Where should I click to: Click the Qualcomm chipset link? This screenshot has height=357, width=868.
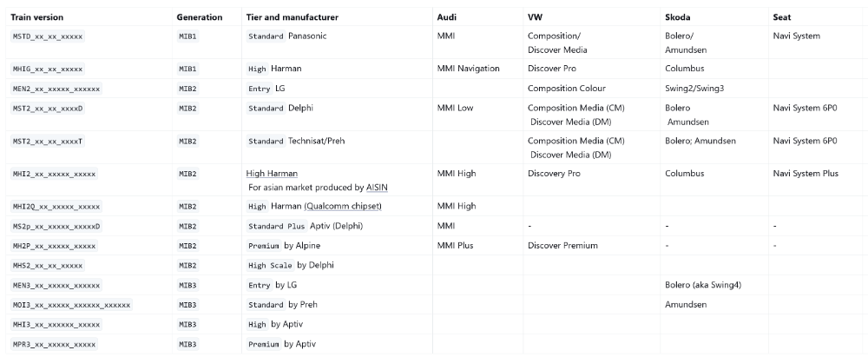(343, 206)
